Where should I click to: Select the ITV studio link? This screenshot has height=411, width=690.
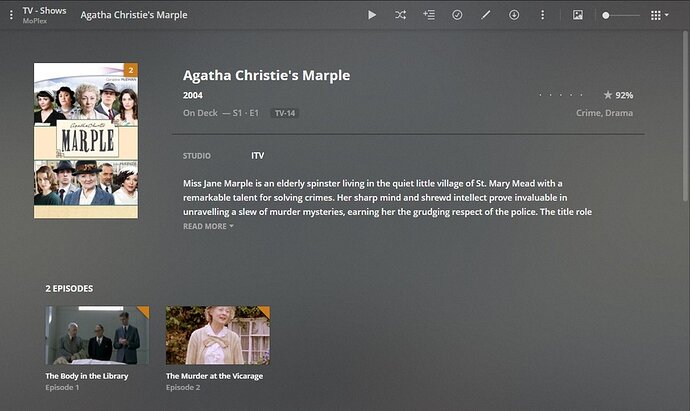[x=257, y=156]
